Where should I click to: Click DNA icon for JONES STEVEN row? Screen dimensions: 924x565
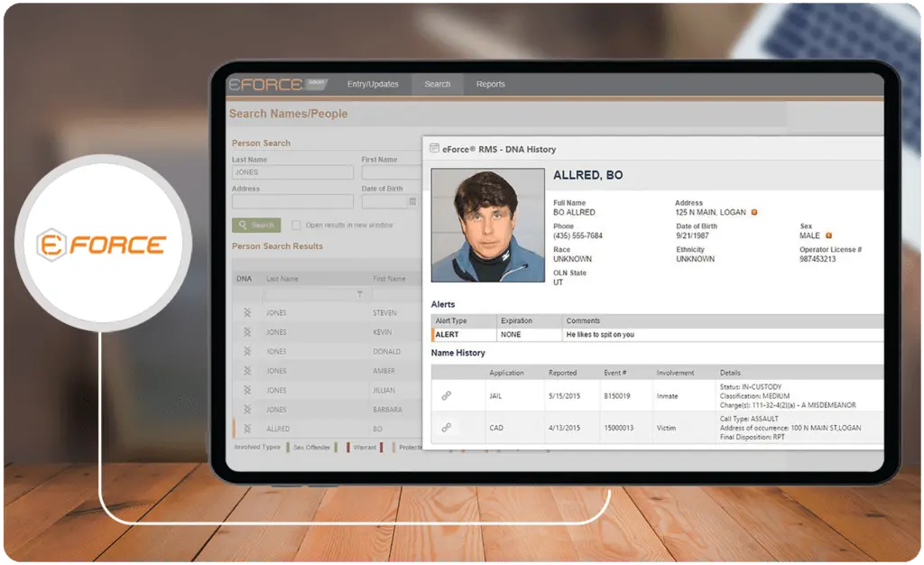click(x=247, y=312)
